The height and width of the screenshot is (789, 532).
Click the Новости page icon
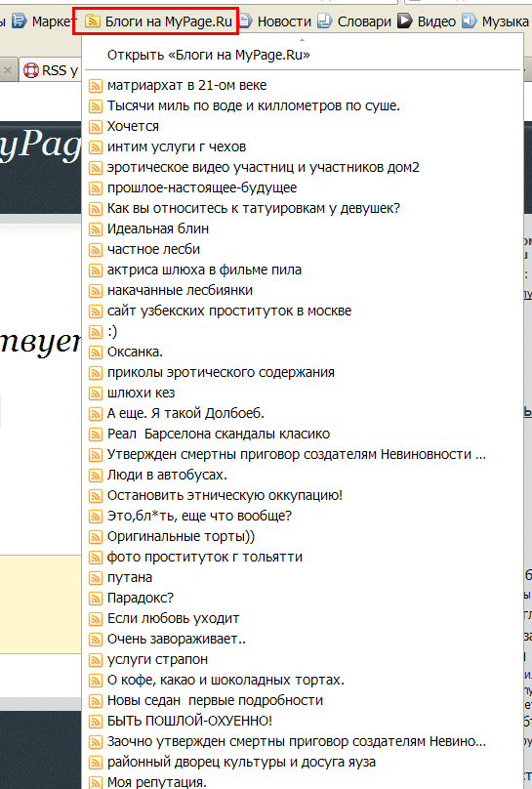coord(245,21)
